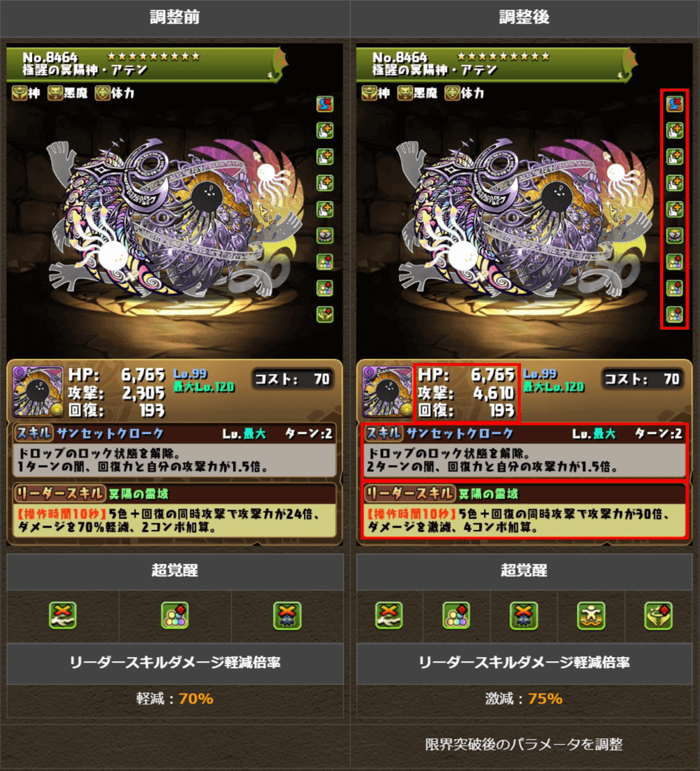Click the jammer resist super awakening under 調整後
Image resolution: width=700 pixels, height=771 pixels.
point(523,615)
